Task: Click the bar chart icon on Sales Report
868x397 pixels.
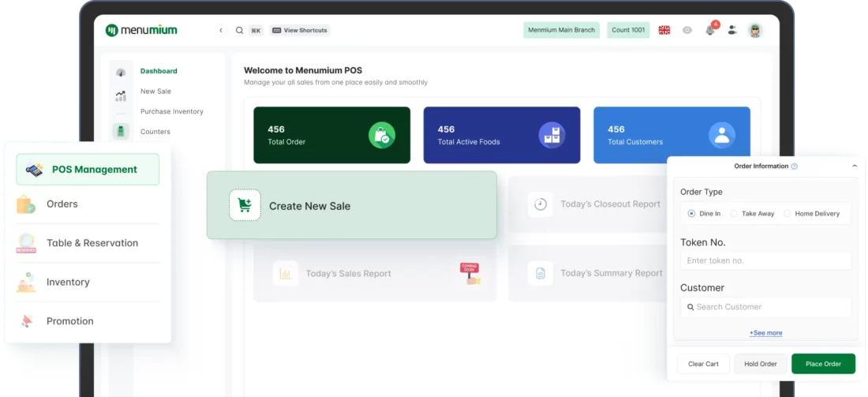Action: pos(286,274)
